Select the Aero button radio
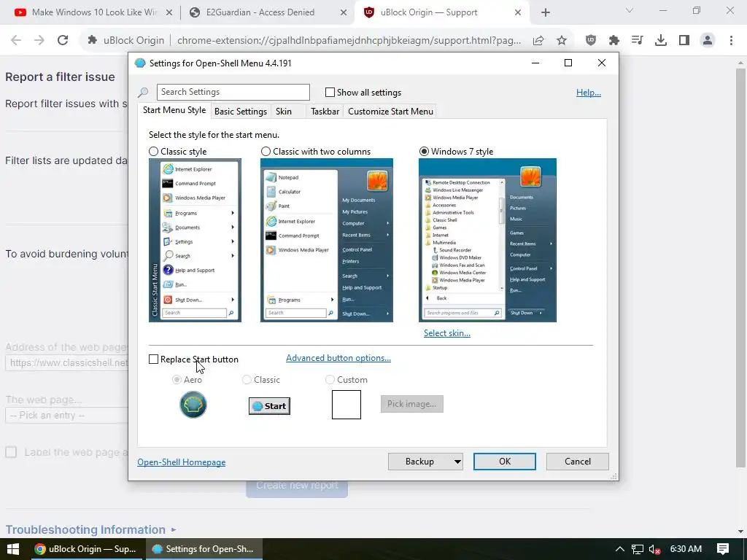 tap(177, 379)
